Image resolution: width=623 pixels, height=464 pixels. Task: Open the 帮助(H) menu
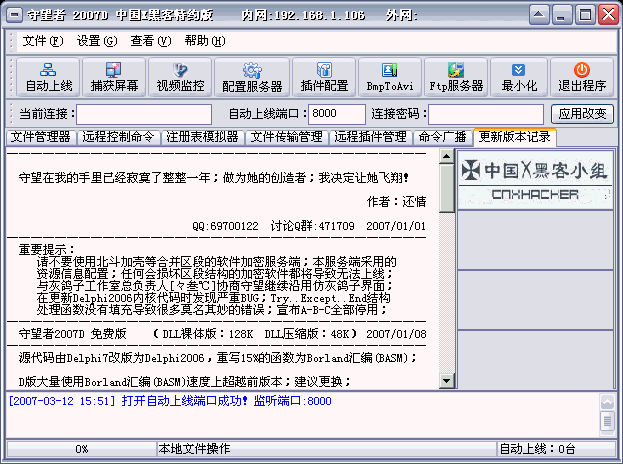coord(204,41)
